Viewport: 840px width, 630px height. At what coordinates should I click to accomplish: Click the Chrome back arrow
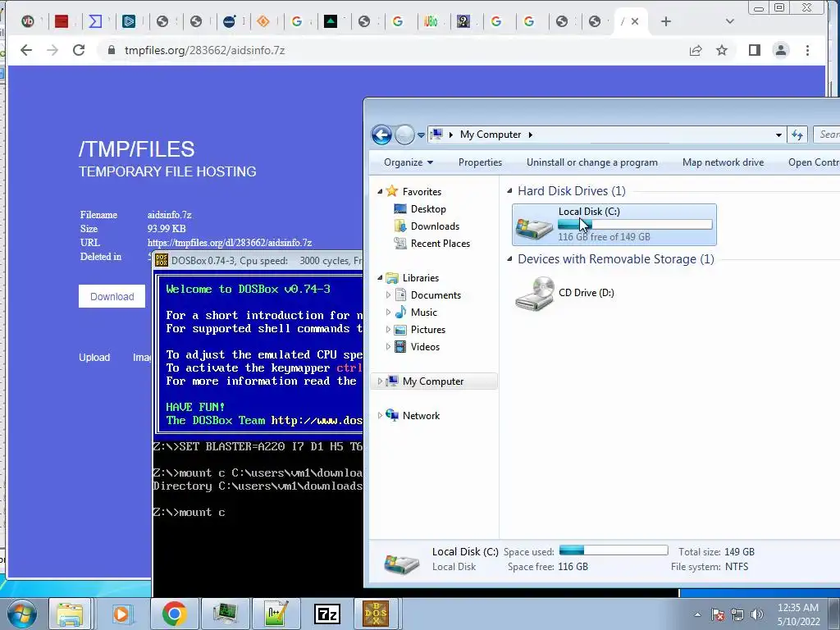[x=26, y=50]
